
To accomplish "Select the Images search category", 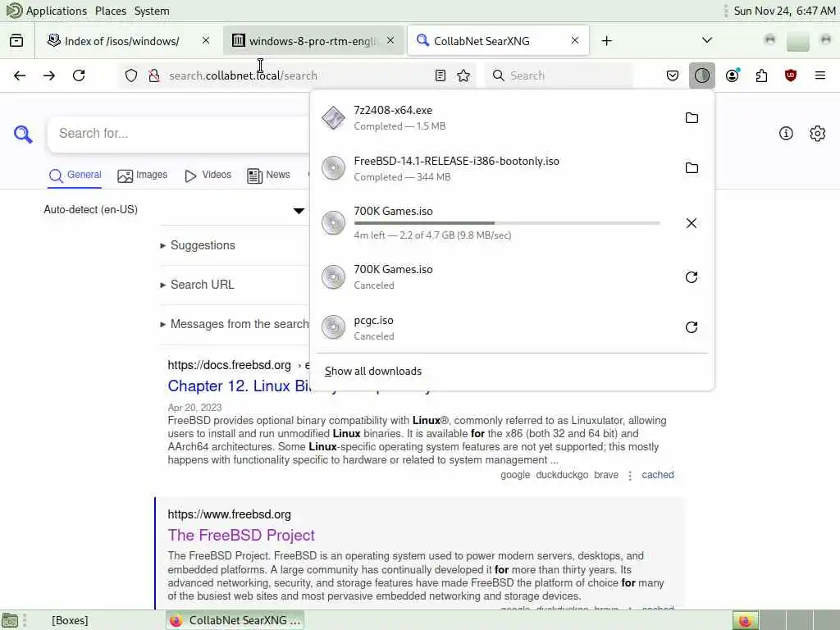I will click(143, 176).
